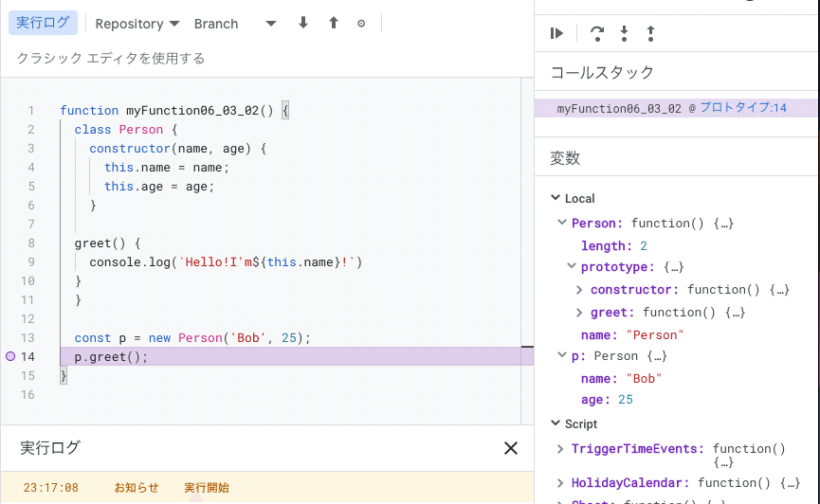The width and height of the screenshot is (820, 504).
Task: Click the p.greet(); code line
Action: point(111,356)
